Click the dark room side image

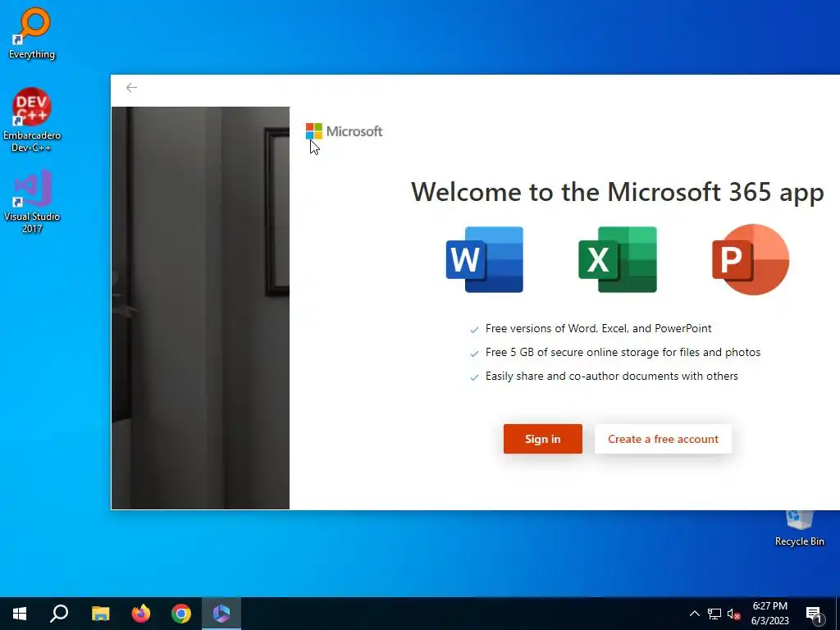point(200,308)
